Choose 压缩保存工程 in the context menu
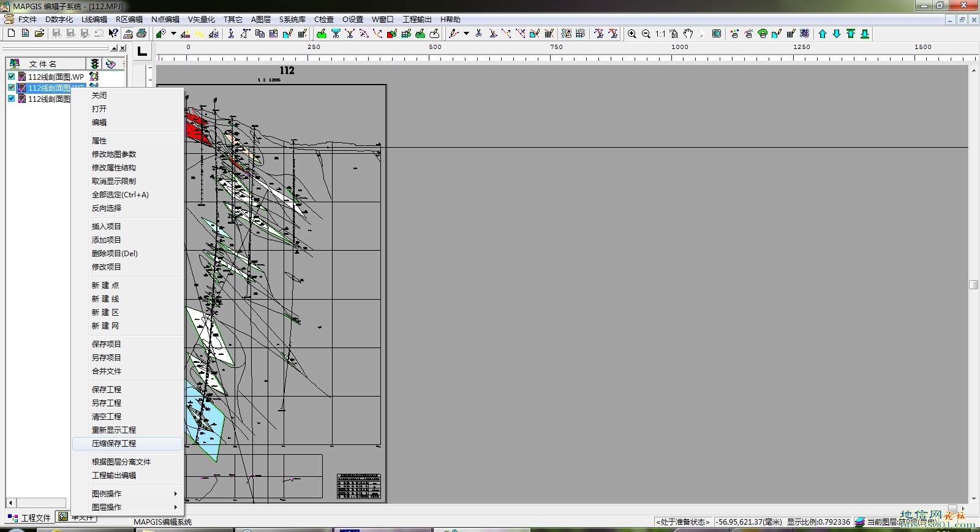The image size is (980, 532). click(127, 443)
